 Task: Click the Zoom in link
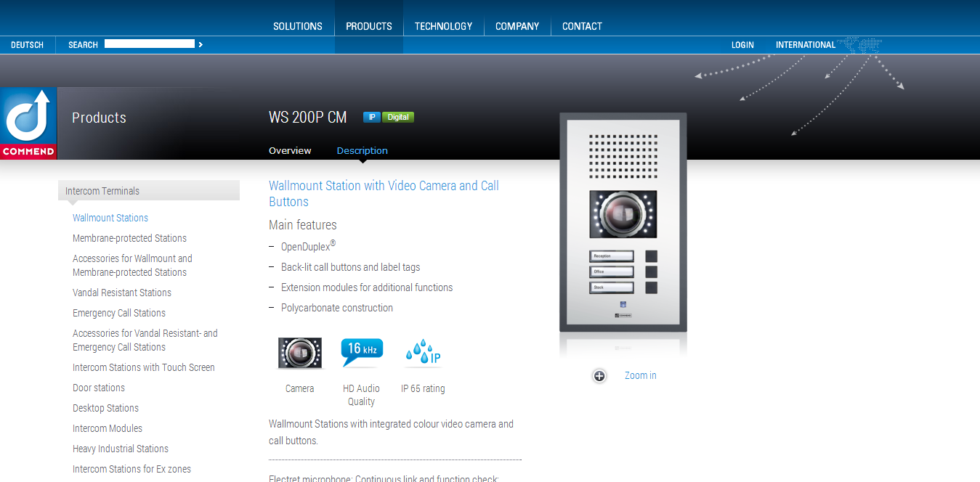[x=640, y=375]
